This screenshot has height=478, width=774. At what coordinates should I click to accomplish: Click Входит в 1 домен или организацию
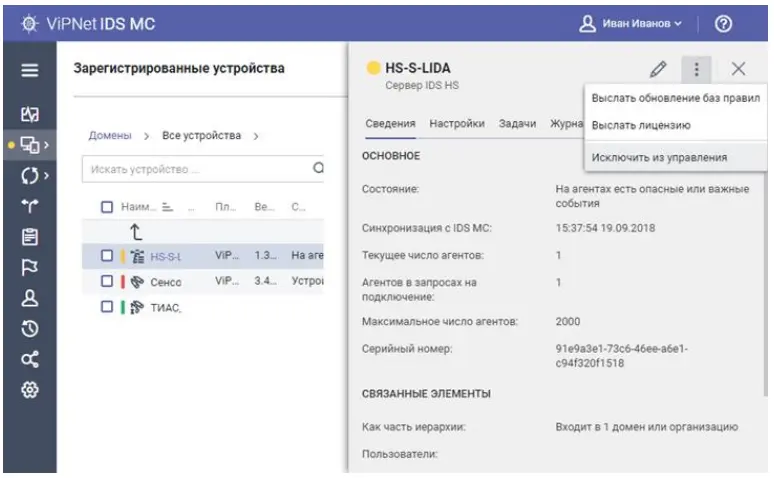point(646,427)
